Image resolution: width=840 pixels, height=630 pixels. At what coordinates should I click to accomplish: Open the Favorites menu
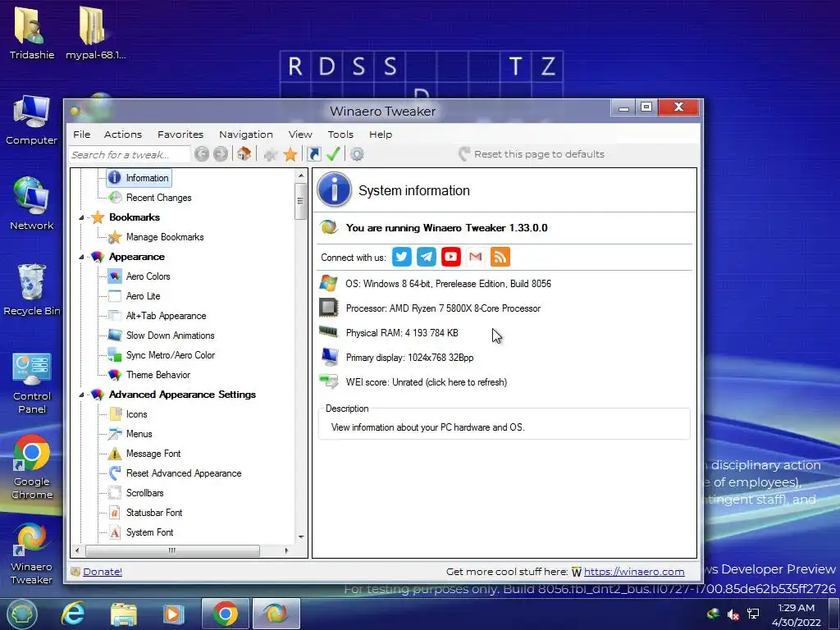180,135
